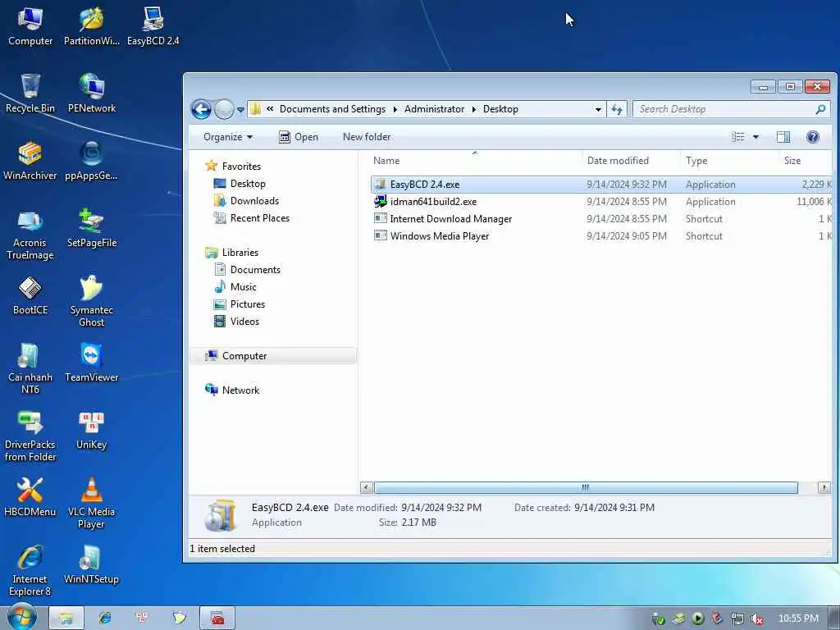This screenshot has height=630, width=840.
Task: Click the address bar refresh icon
Action: 617,109
